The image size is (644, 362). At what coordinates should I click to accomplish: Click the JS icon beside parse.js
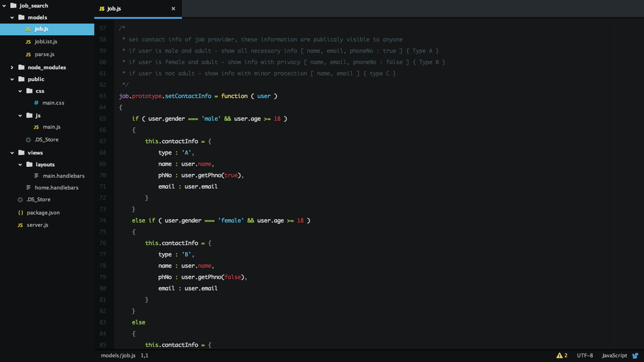(x=28, y=55)
